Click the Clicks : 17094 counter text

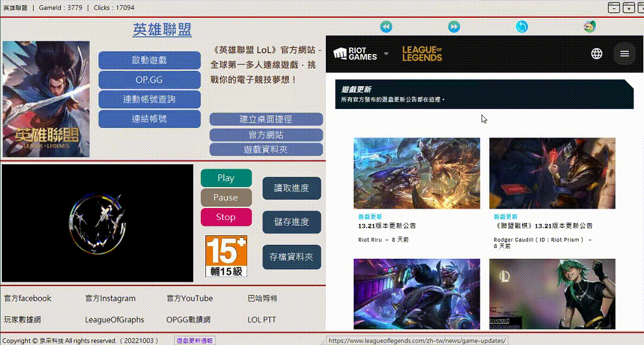pos(113,8)
